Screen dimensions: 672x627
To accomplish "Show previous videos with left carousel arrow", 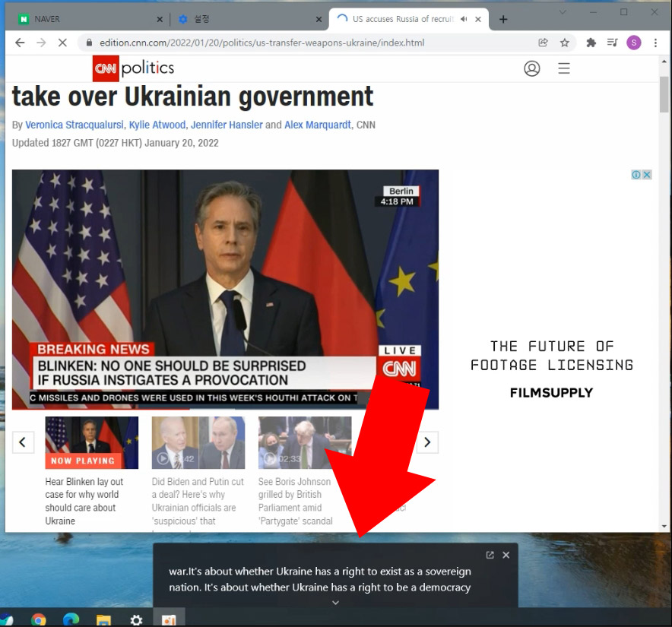I will click(x=23, y=442).
